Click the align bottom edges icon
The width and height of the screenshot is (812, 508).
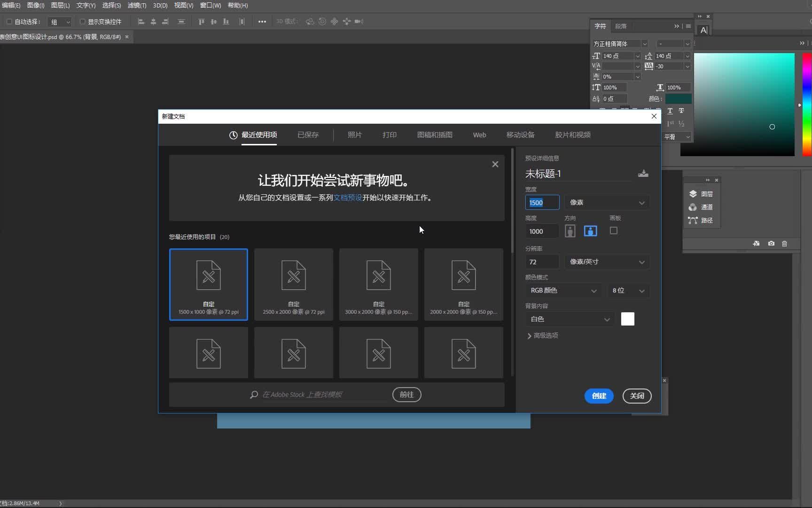coord(226,22)
